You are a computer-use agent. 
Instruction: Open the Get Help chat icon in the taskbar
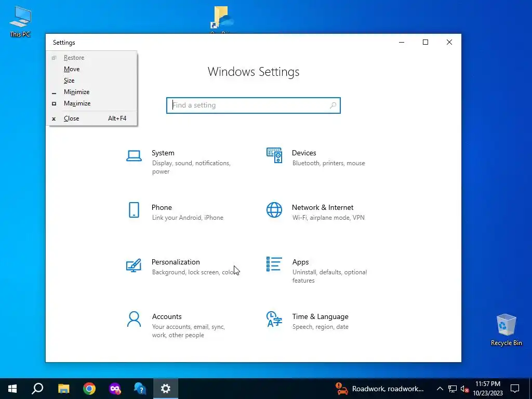140,389
